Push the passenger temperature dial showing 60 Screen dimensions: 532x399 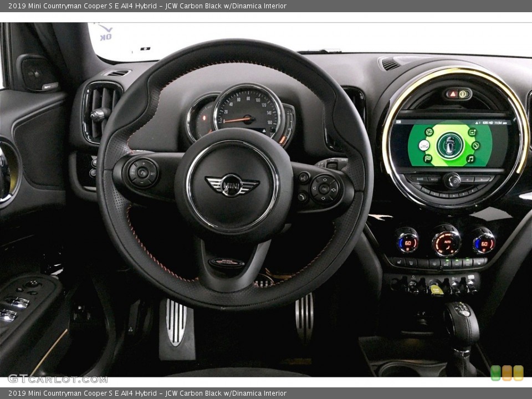point(484,242)
